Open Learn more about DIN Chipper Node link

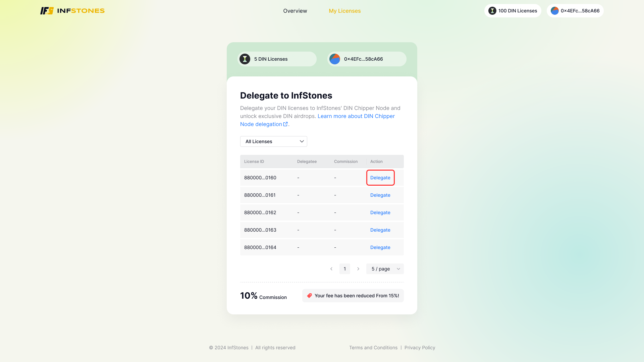coord(356,116)
